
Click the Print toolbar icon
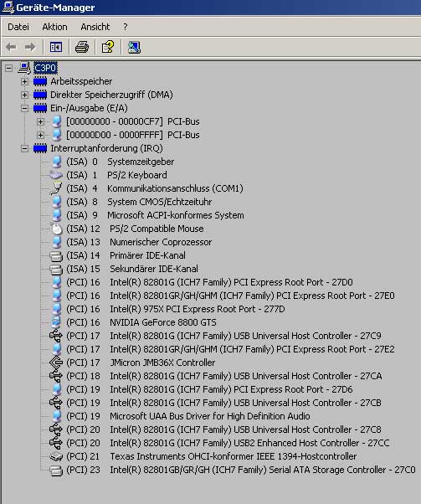coord(82,48)
